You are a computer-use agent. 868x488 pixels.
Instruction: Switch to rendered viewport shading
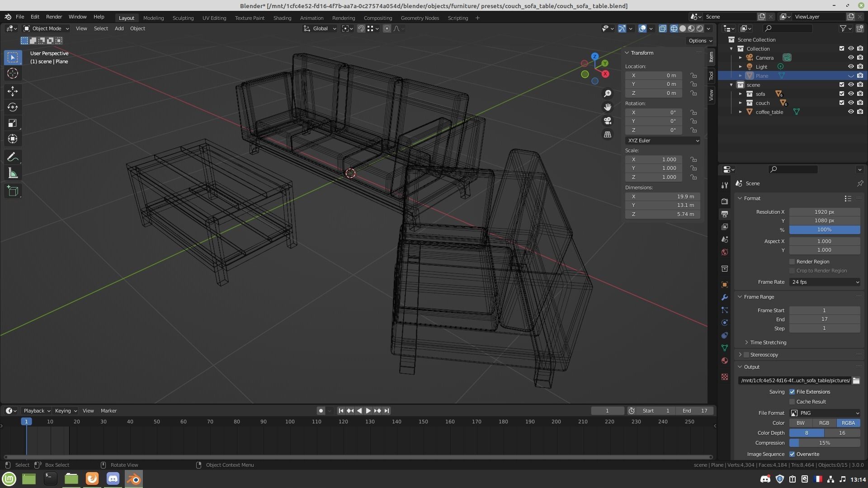point(700,28)
